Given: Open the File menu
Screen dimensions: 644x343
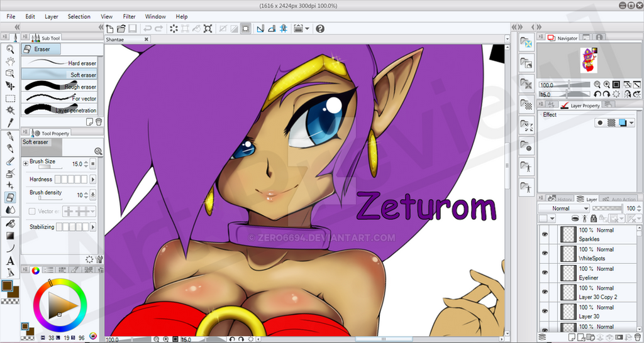Looking at the screenshot, I should coord(11,16).
